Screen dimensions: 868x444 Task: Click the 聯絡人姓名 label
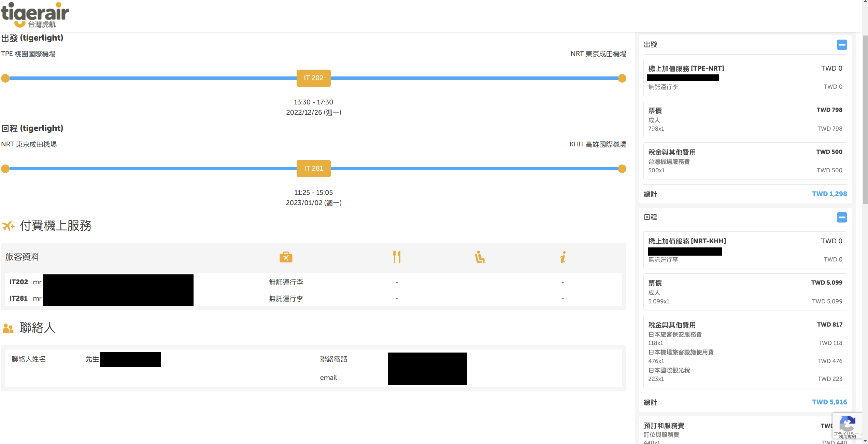29,359
